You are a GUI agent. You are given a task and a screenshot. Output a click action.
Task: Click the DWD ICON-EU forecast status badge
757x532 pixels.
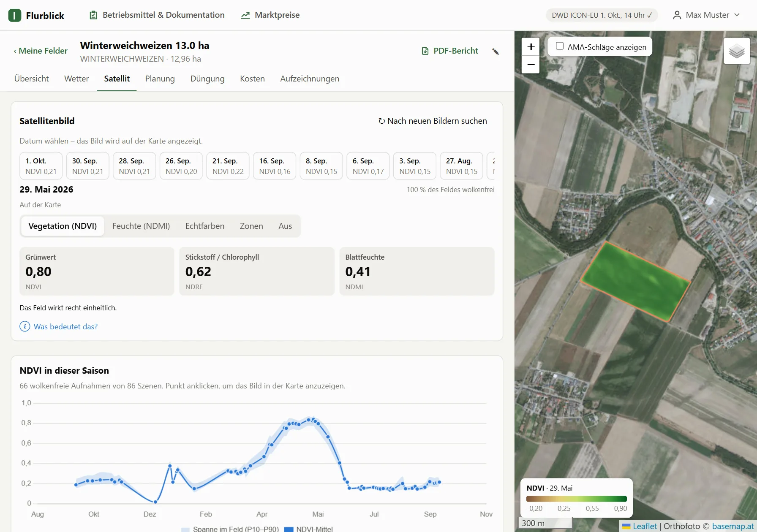602,15
